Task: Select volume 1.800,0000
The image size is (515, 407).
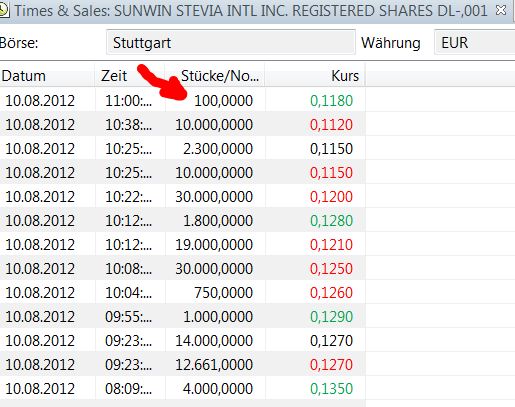Action: 218,221
